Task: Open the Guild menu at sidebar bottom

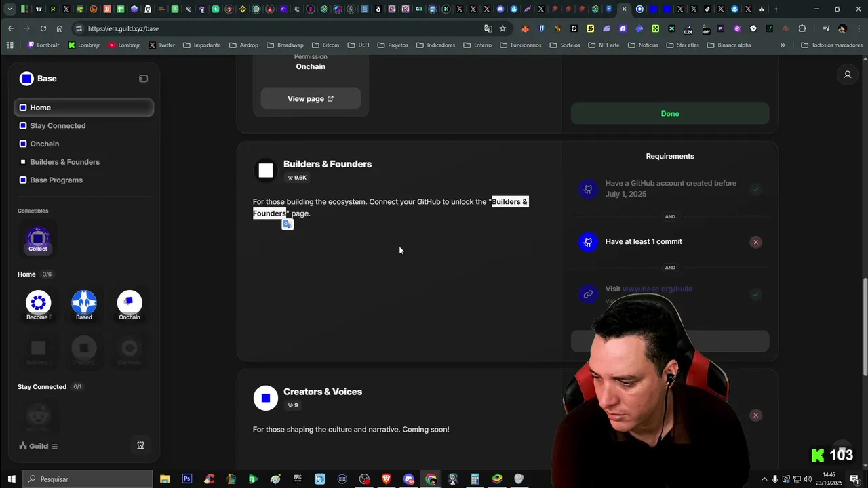Action: [x=39, y=446]
